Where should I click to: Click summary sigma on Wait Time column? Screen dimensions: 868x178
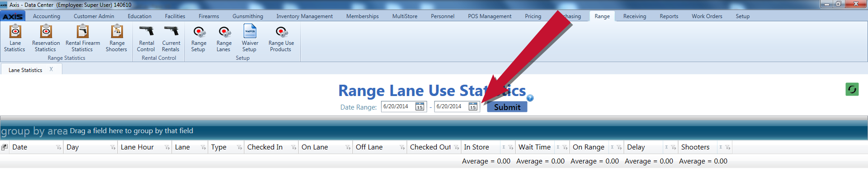pos(558,148)
